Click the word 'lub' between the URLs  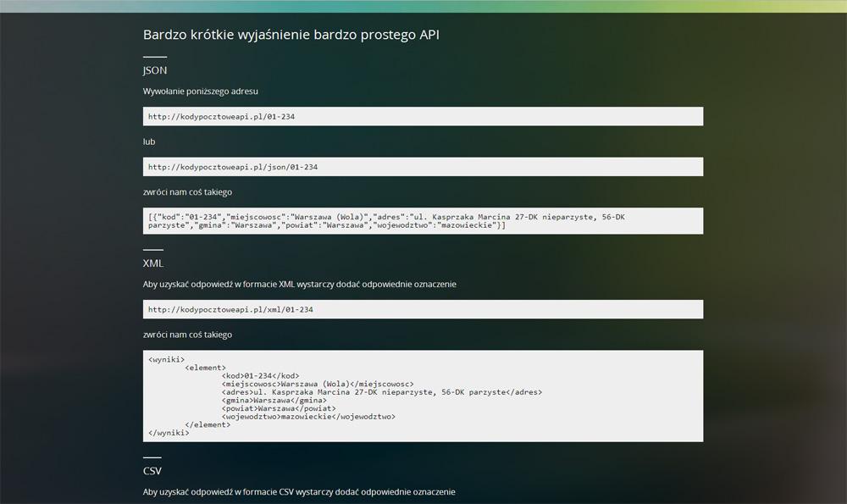point(149,141)
